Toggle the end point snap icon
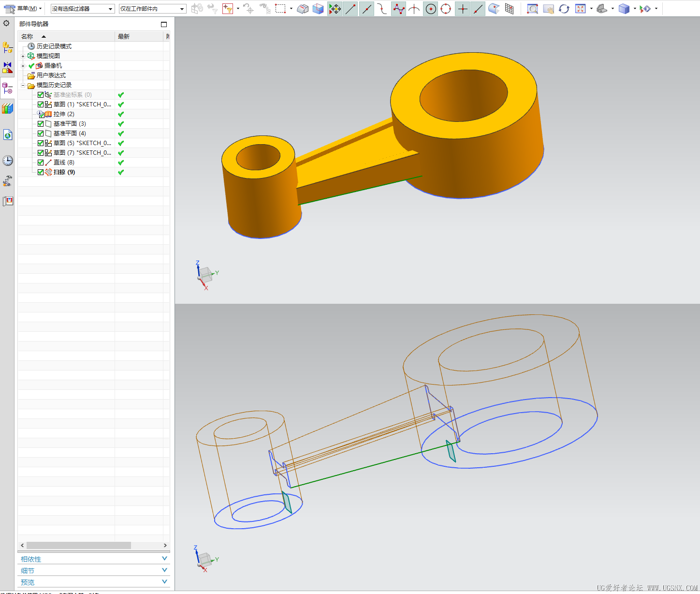Screen dimensions: 700x594 350,9
